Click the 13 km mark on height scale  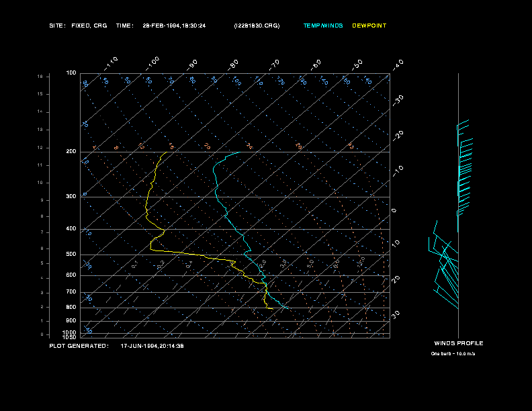click(40, 130)
